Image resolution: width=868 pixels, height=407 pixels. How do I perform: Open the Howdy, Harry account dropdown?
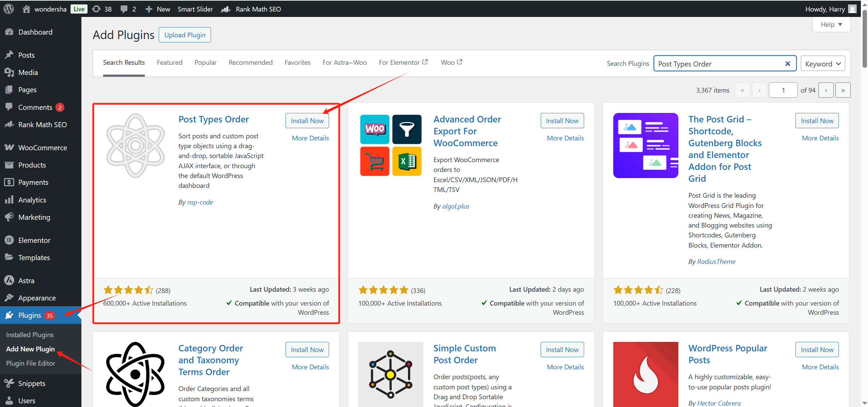point(830,9)
